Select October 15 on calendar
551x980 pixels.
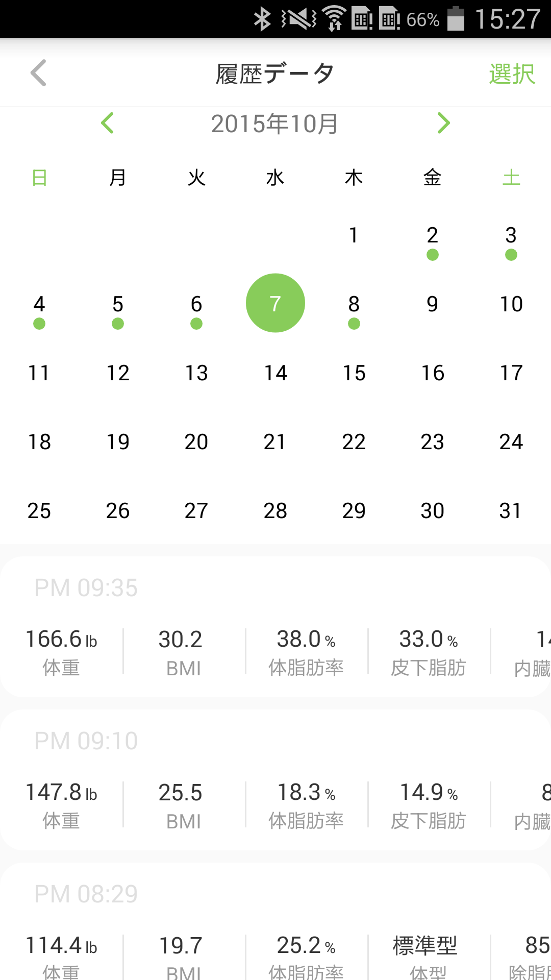click(354, 373)
